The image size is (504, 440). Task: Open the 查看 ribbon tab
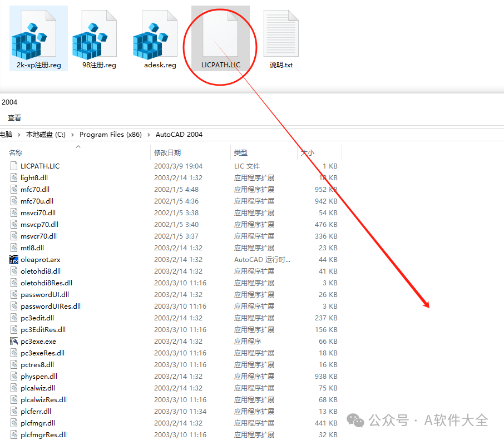[14, 117]
